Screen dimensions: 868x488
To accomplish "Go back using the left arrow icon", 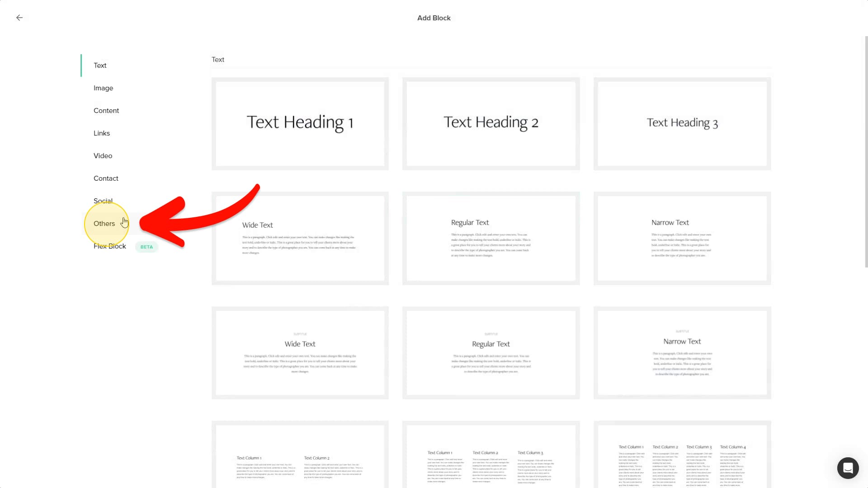I will point(19,18).
